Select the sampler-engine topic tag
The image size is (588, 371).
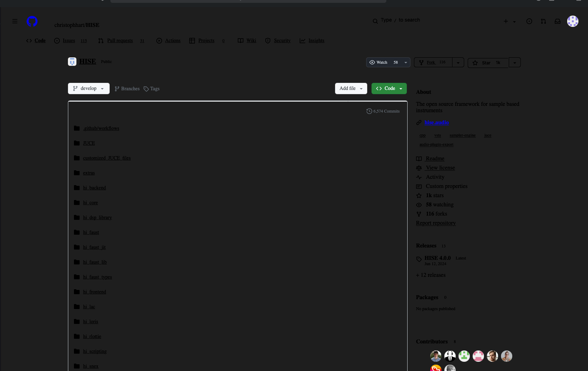(462, 135)
